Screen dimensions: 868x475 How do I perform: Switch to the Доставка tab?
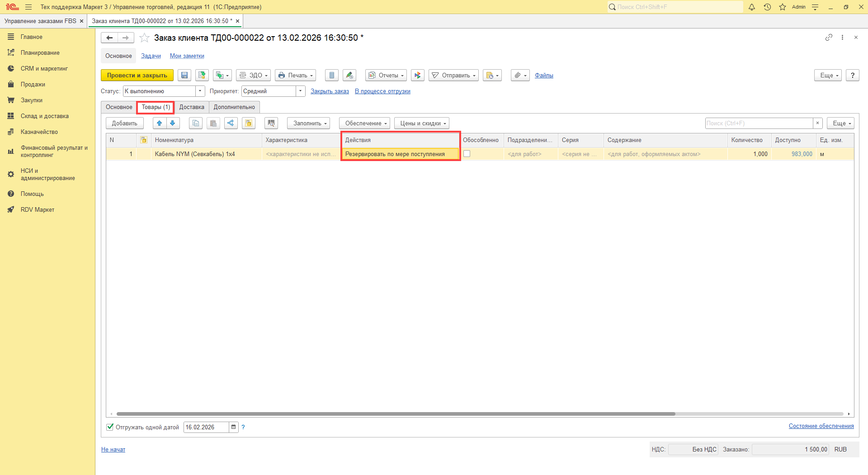point(192,107)
